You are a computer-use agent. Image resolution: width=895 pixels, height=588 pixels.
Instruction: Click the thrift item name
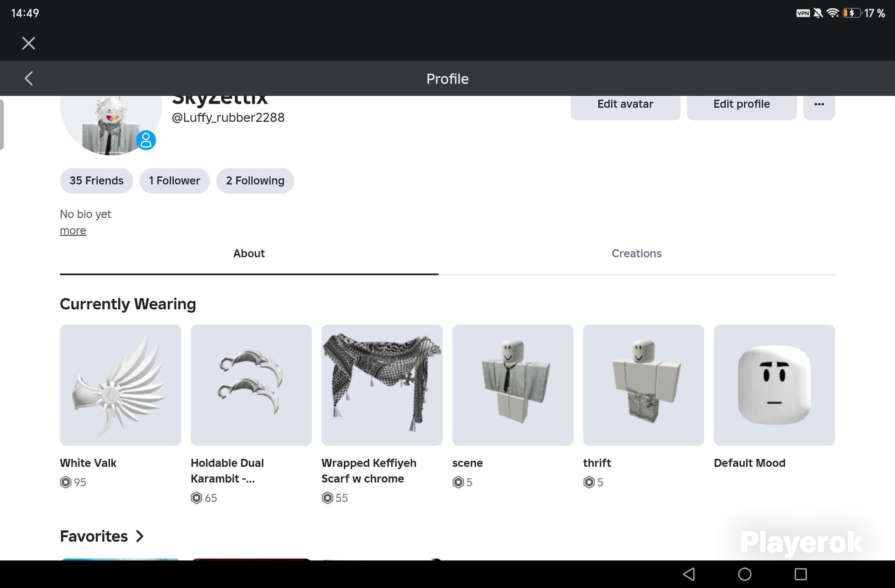click(x=597, y=463)
